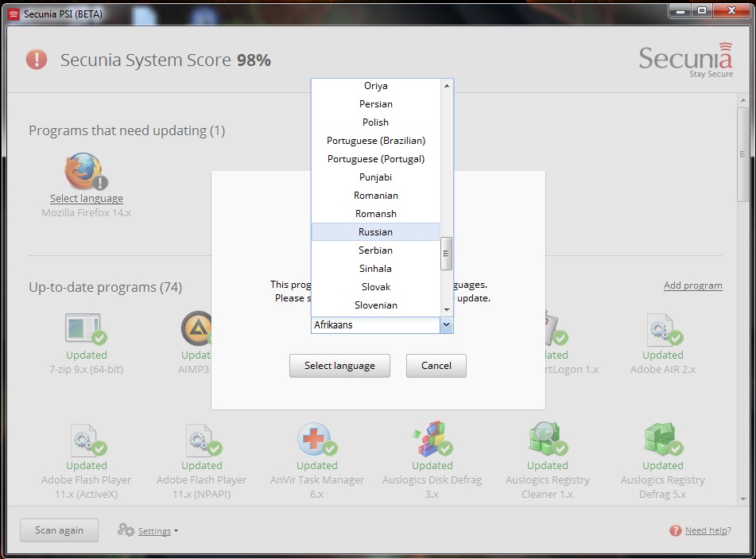Click the Select language dialog button
756x559 pixels.
339,366
